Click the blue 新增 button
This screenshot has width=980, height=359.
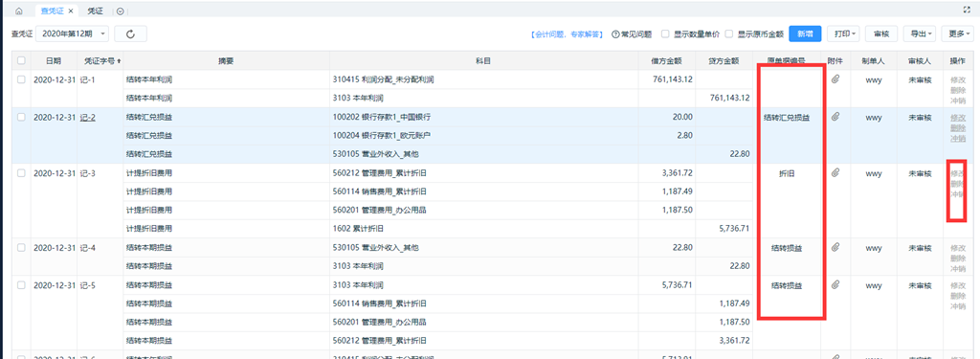click(805, 34)
